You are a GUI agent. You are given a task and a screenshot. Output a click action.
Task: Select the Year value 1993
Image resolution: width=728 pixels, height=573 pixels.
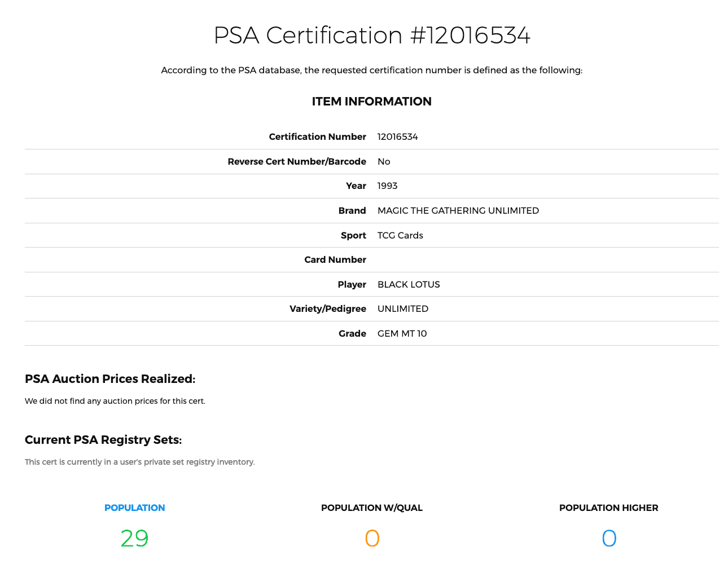pos(388,186)
